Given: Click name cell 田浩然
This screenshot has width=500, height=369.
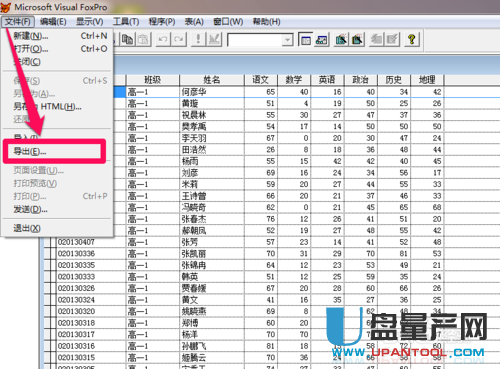Looking at the screenshot, I should coord(212,150).
